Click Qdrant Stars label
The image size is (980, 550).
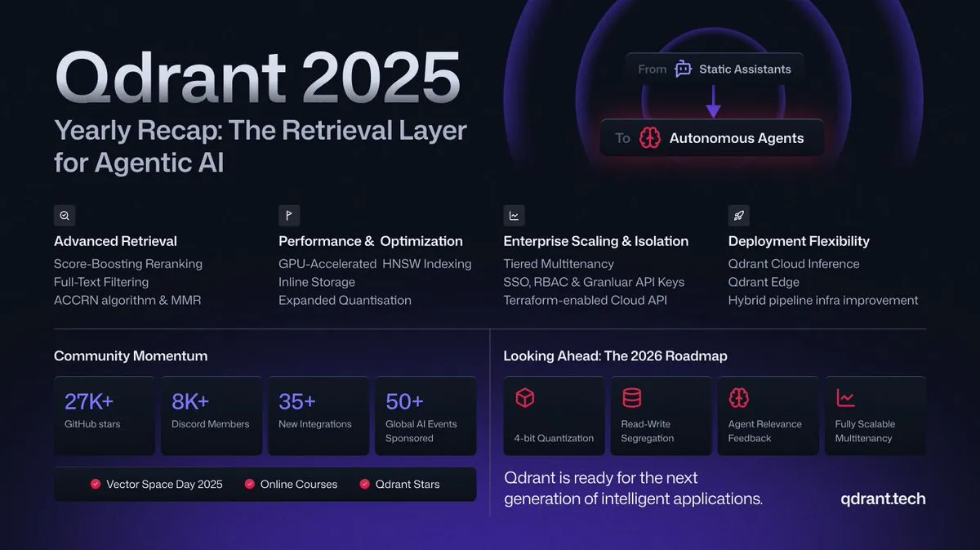coord(408,484)
